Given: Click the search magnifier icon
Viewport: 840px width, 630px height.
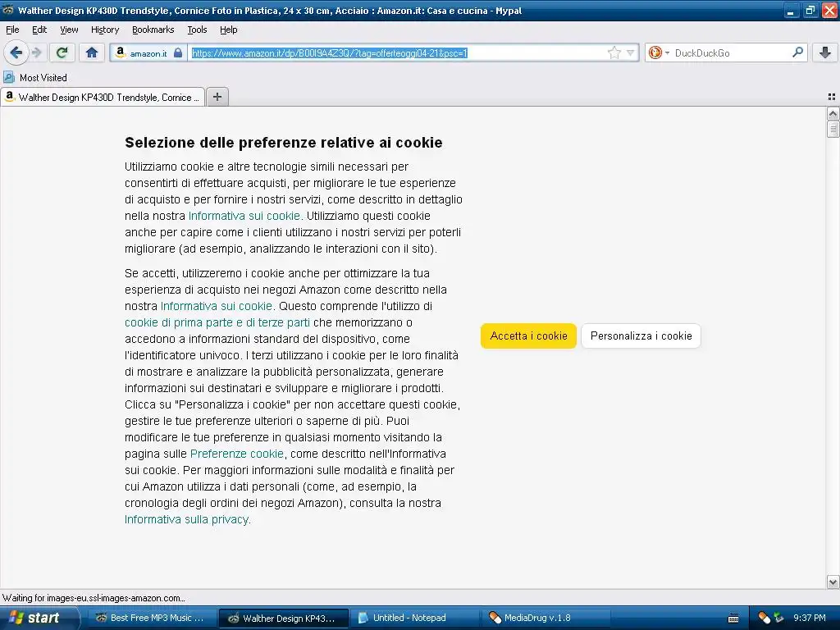Looking at the screenshot, I should pyautogui.click(x=797, y=52).
